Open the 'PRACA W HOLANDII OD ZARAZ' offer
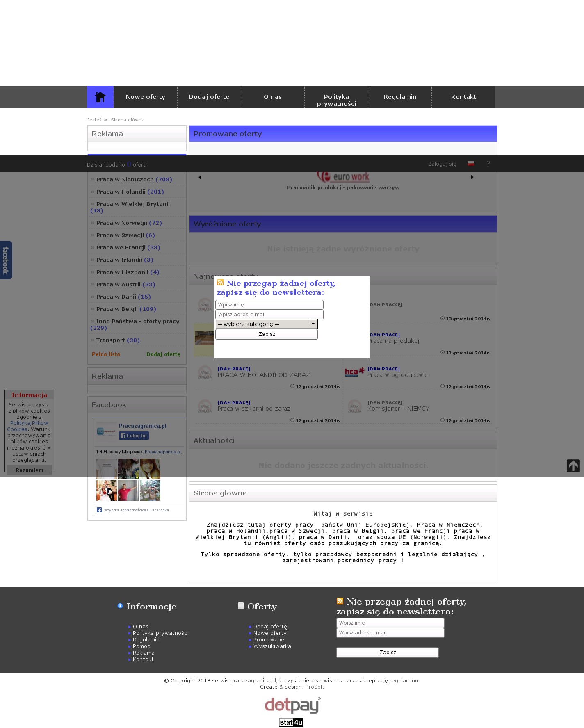This screenshot has height=728, width=584. coord(264,375)
